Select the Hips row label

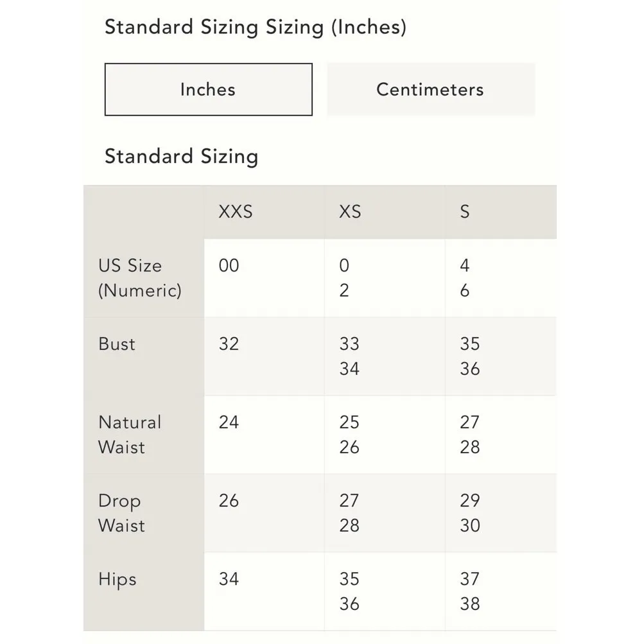(x=117, y=579)
